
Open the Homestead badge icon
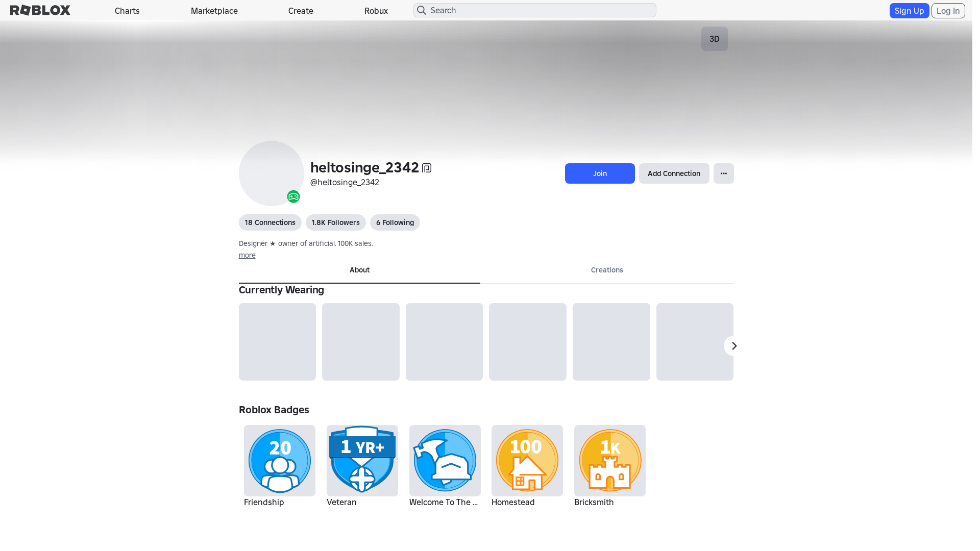[527, 461]
